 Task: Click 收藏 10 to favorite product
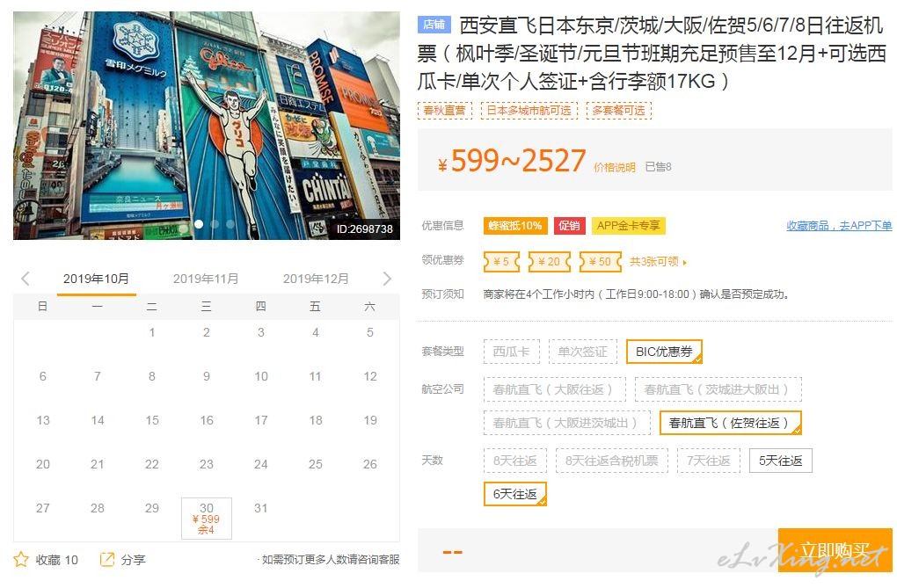[56, 559]
